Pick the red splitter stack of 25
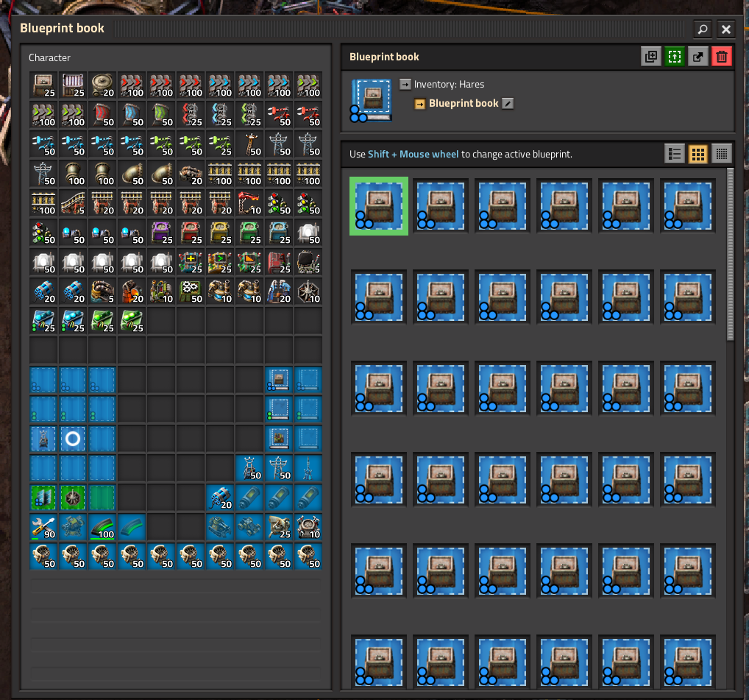Viewport: 749px width, 700px height. [191, 115]
